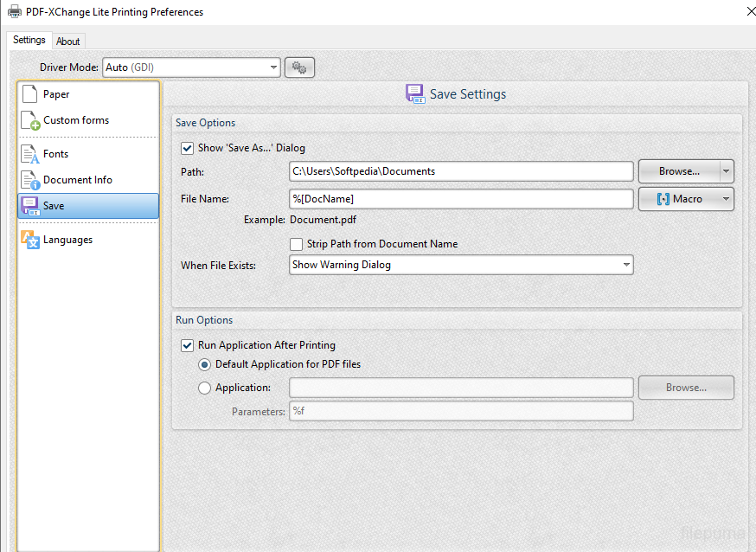Uncheck Show 'Save As...' Dialog checkbox
This screenshot has height=552, width=756.
click(188, 148)
